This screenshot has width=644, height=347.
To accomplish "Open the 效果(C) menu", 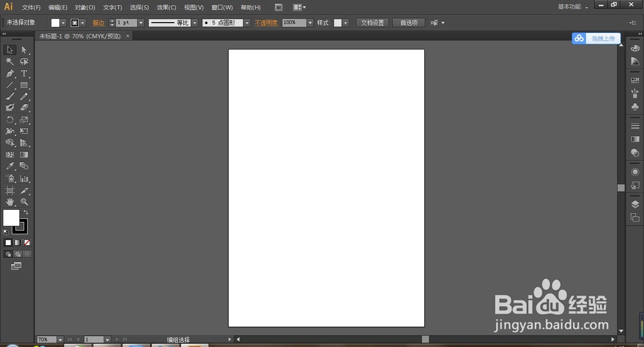I will (166, 7).
